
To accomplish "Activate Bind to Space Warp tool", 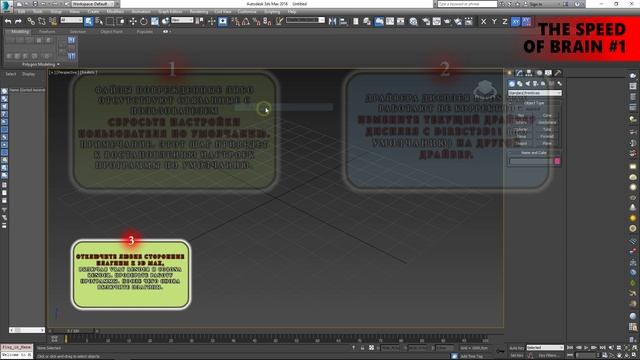I will point(53,21).
